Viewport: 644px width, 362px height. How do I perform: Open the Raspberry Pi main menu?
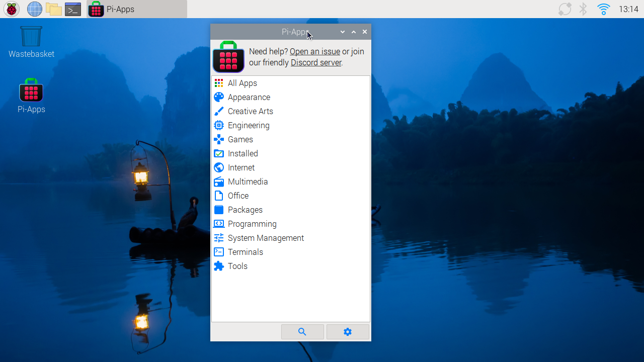12,9
